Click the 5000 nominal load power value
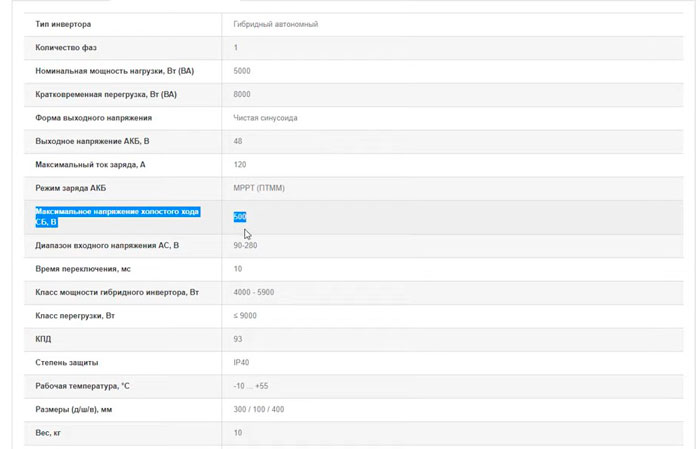700x449 pixels. click(x=242, y=71)
